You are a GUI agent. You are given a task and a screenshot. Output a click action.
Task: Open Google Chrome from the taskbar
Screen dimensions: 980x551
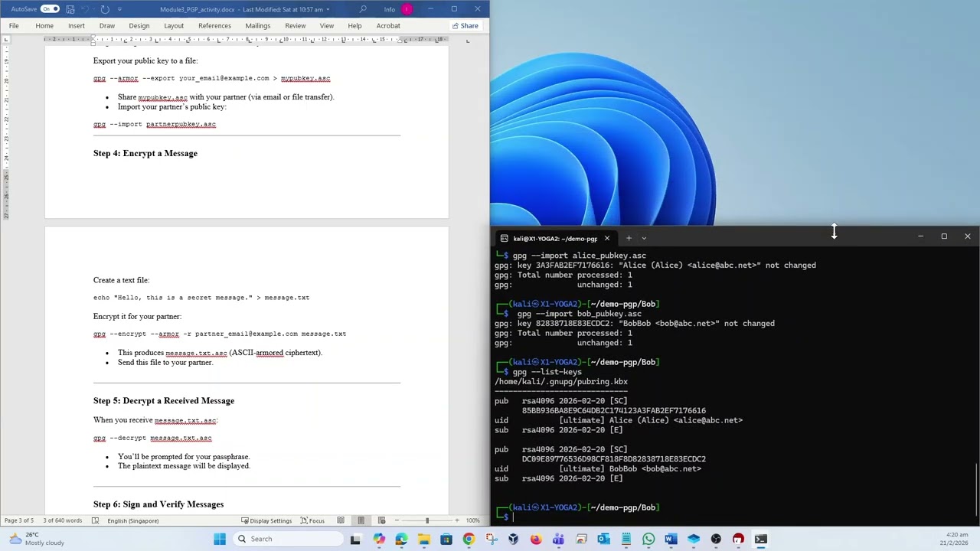[469, 539]
